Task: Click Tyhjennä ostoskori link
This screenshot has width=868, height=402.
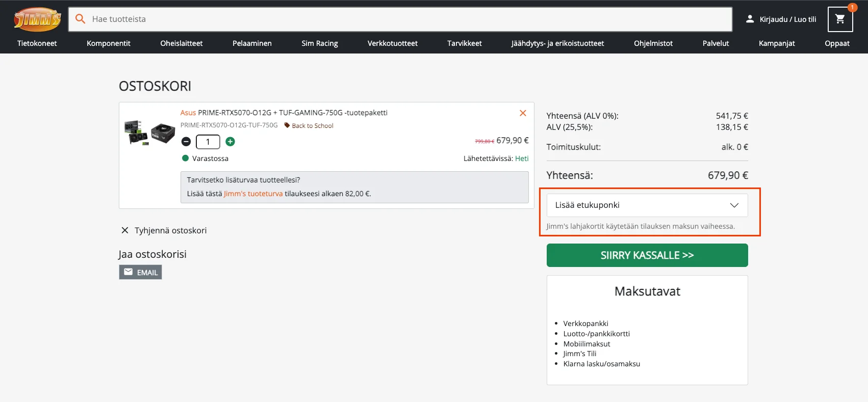Action: [171, 230]
